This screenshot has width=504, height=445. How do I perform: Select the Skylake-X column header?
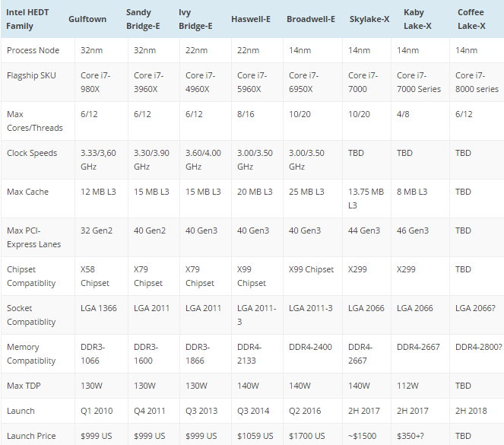pyautogui.click(x=369, y=19)
